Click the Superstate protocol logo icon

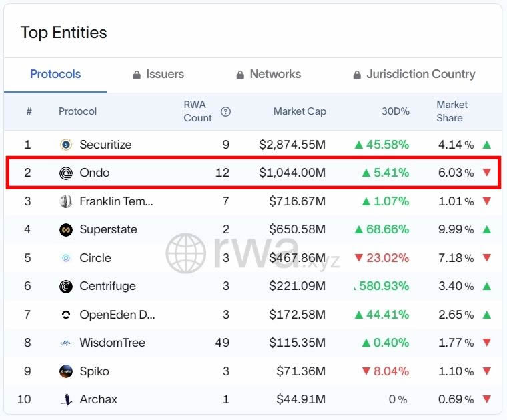[x=66, y=230]
